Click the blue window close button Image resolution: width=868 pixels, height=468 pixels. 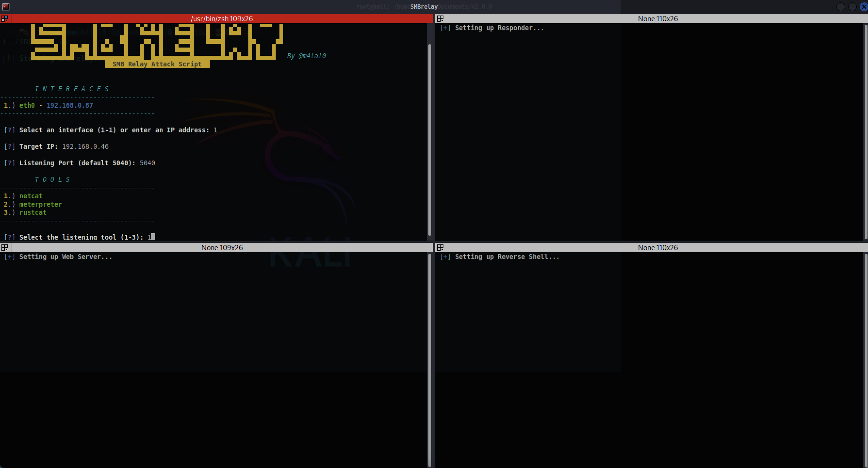click(x=864, y=7)
